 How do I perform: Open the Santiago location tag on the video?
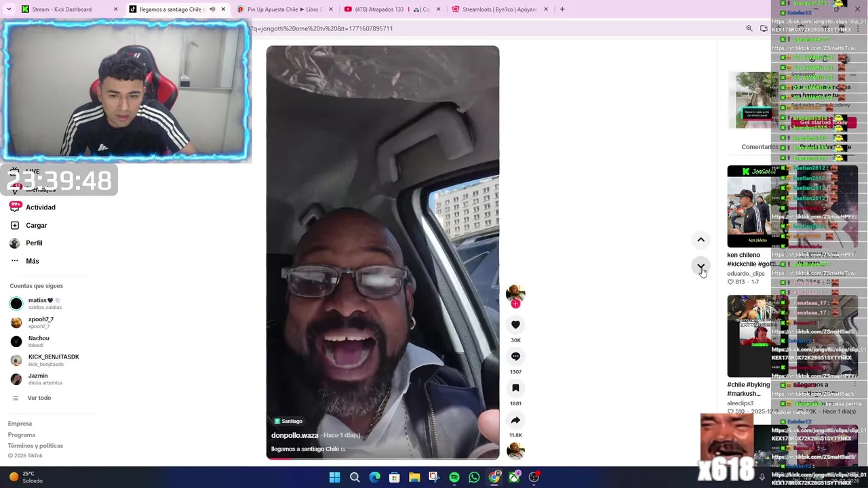click(x=289, y=422)
